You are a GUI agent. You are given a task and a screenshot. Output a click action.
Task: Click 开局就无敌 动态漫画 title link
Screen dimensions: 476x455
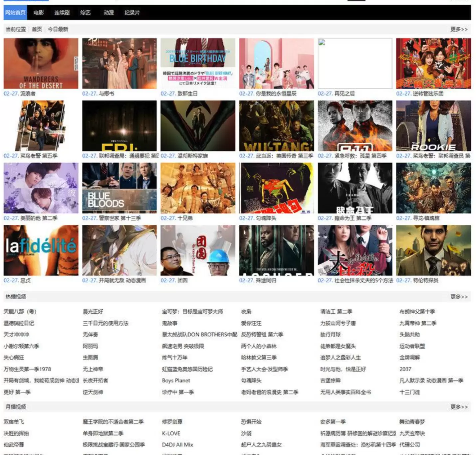click(122, 280)
